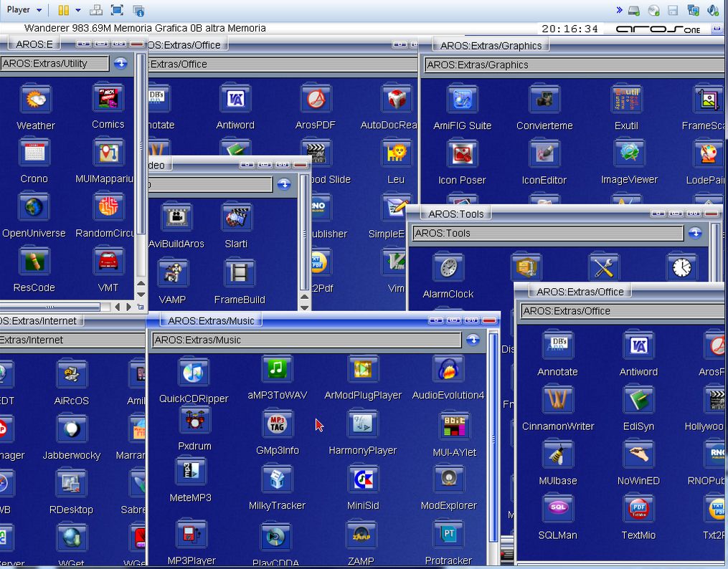Open AviBuildAros video tool
This screenshot has height=569, width=728.
click(176, 218)
